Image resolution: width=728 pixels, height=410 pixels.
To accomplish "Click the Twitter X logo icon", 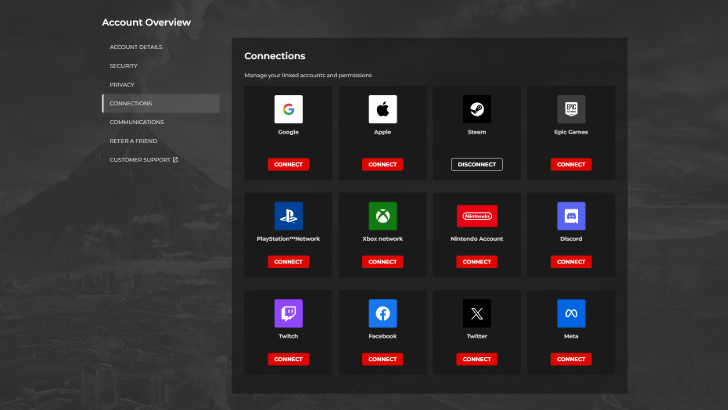I will click(x=477, y=313).
